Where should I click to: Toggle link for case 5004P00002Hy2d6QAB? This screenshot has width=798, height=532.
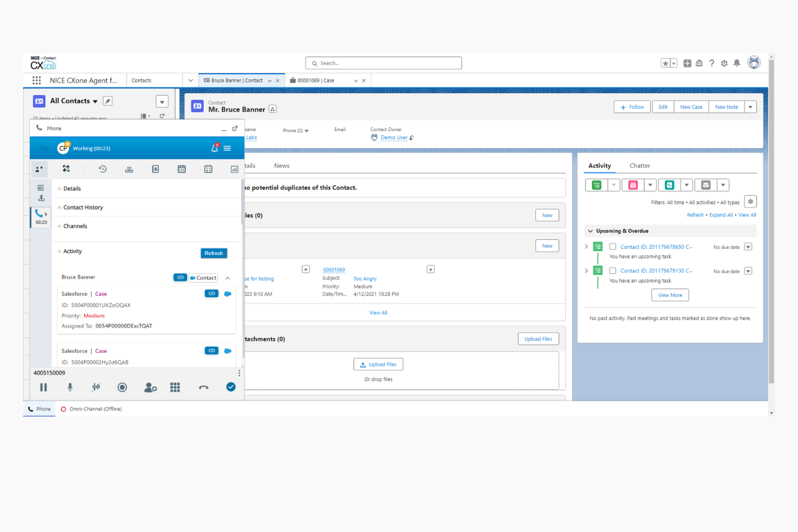tap(211, 350)
